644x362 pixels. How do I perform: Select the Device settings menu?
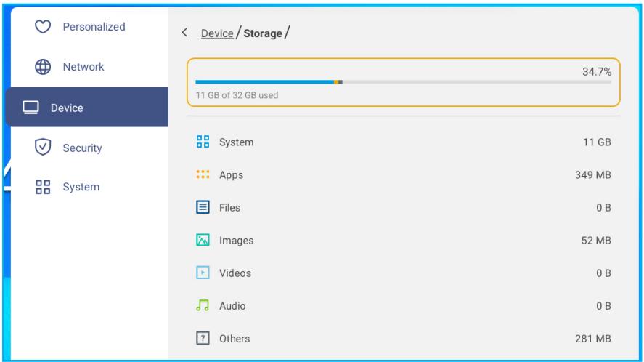(x=87, y=107)
